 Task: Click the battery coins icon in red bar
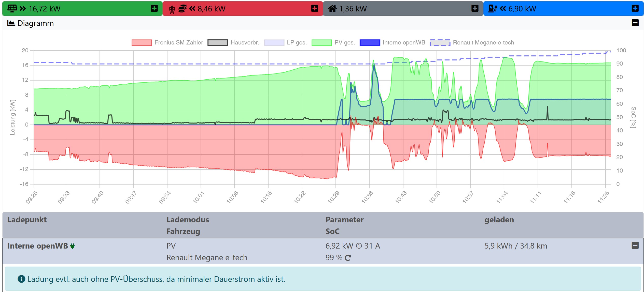(182, 9)
